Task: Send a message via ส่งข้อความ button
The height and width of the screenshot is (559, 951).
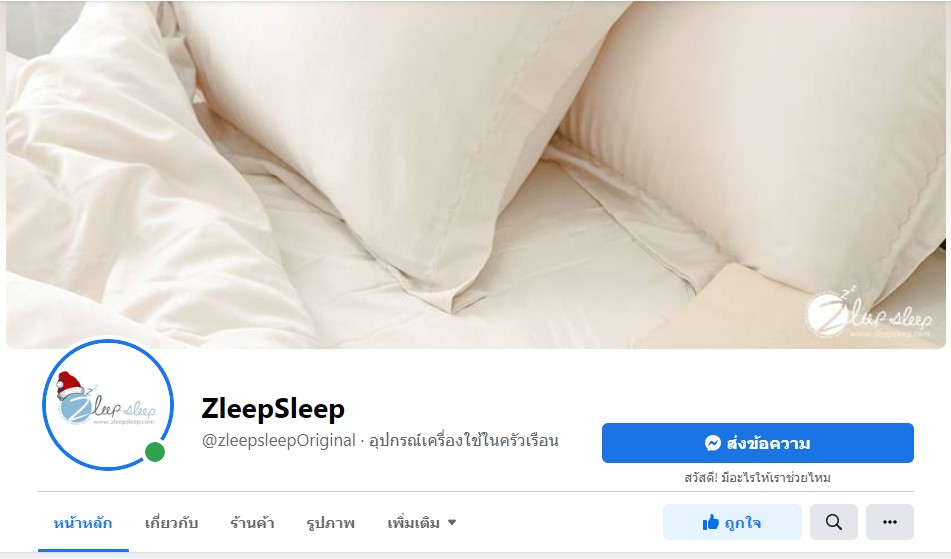Action: (x=758, y=443)
